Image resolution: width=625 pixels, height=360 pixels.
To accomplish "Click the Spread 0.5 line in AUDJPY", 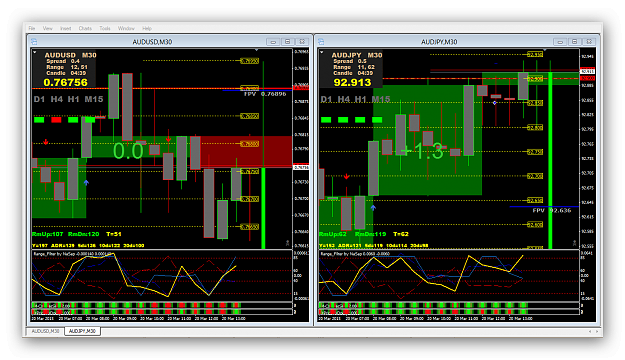I will (x=350, y=61).
